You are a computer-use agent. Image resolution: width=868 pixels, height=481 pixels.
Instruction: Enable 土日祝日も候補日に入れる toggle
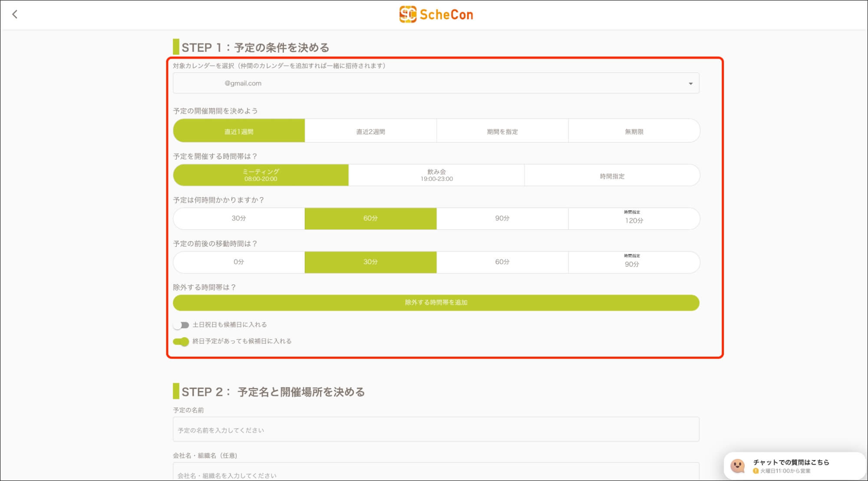click(181, 325)
